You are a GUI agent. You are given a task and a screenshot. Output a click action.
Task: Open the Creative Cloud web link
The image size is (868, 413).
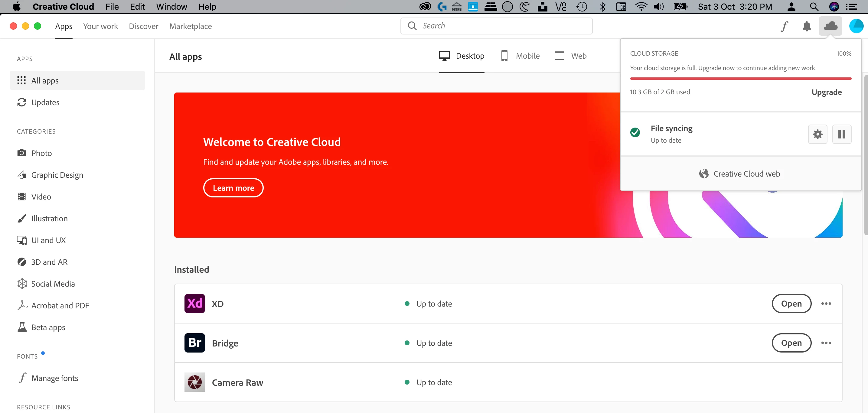(x=740, y=174)
